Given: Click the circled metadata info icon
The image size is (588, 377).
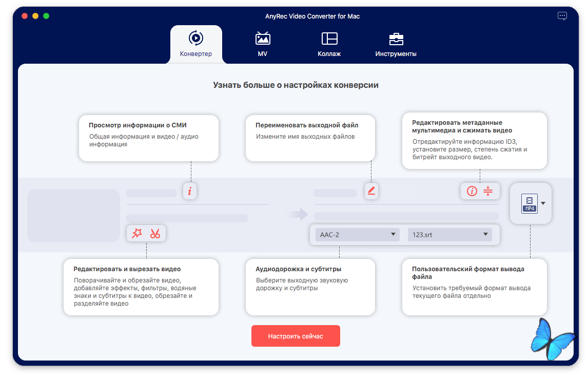Looking at the screenshot, I should 472,192.
